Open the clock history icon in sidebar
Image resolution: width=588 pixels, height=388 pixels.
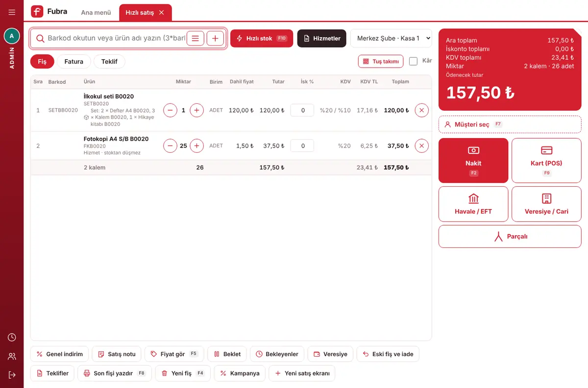point(12,338)
